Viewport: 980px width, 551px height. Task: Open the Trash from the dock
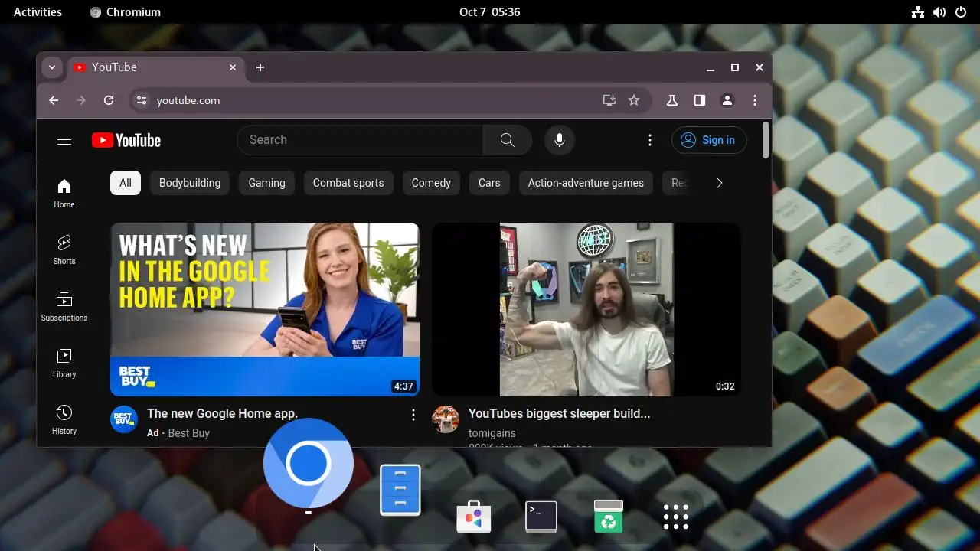coord(609,517)
